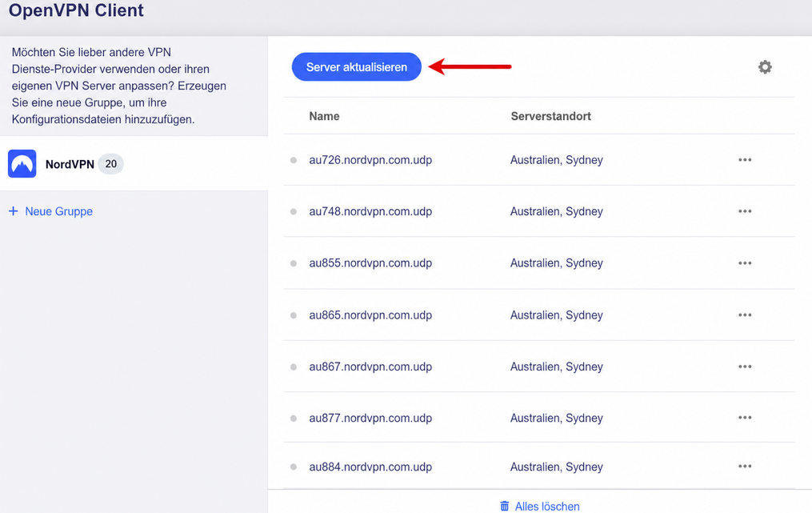812x513 pixels.
Task: Open more options for au877.nordvpn.com.udp
Action: pyautogui.click(x=745, y=417)
